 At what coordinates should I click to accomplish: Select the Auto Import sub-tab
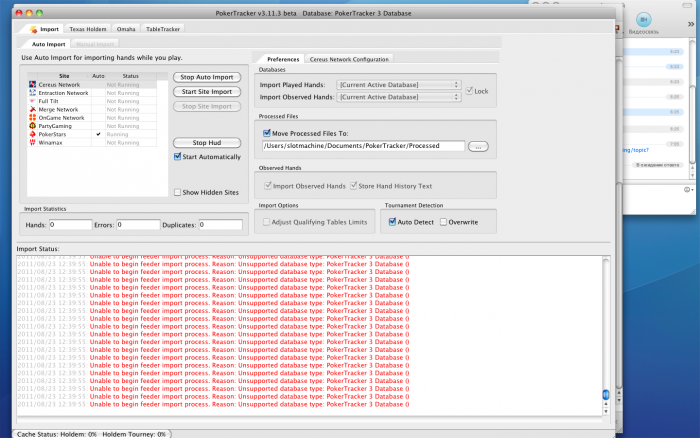[48, 44]
